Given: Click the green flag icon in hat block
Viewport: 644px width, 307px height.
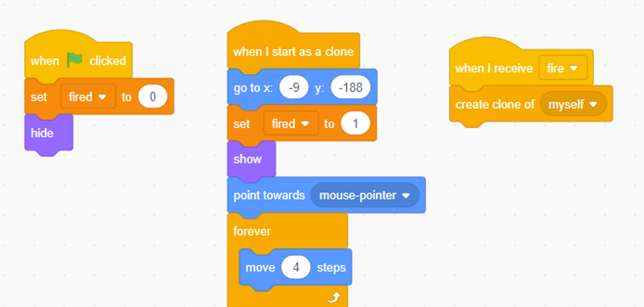Looking at the screenshot, I should (75, 60).
